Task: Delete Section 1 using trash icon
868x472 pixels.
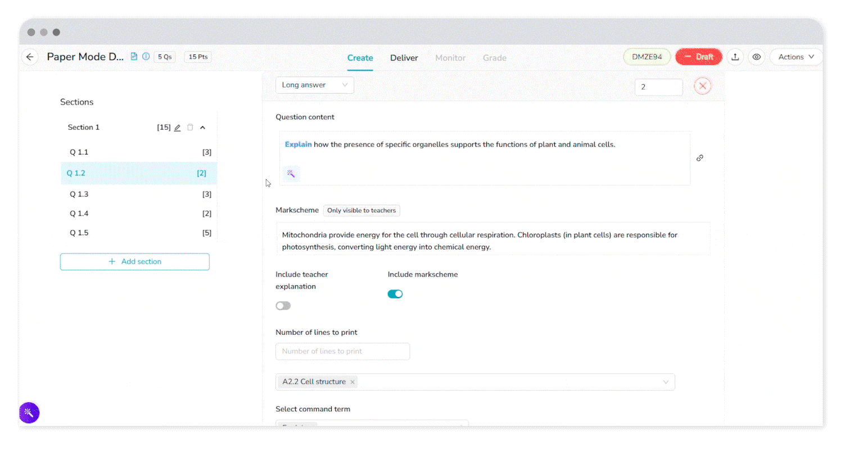Action: pyautogui.click(x=190, y=128)
